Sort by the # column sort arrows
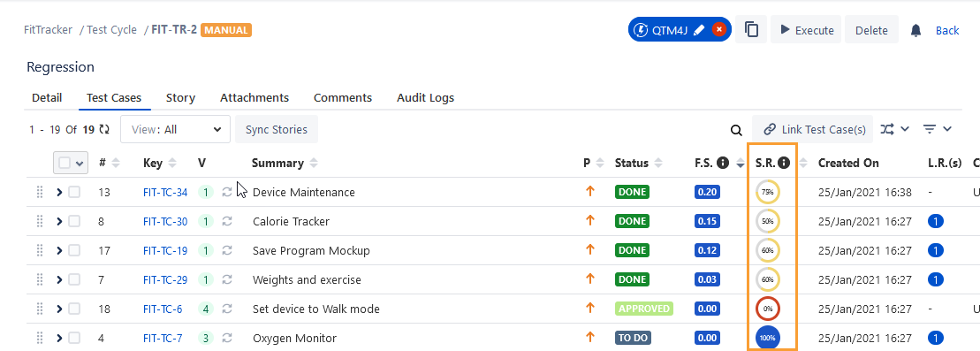Screen dimensions: 980x351 point(115,164)
